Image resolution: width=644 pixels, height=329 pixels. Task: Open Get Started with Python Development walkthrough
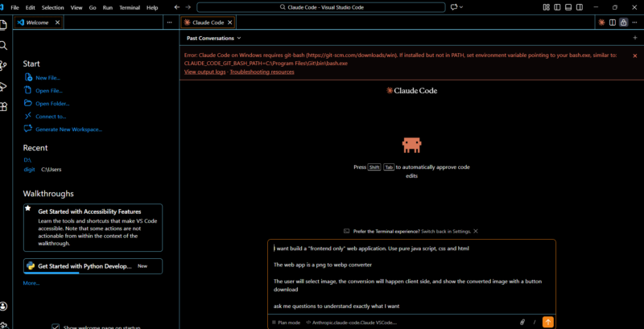pos(93,265)
